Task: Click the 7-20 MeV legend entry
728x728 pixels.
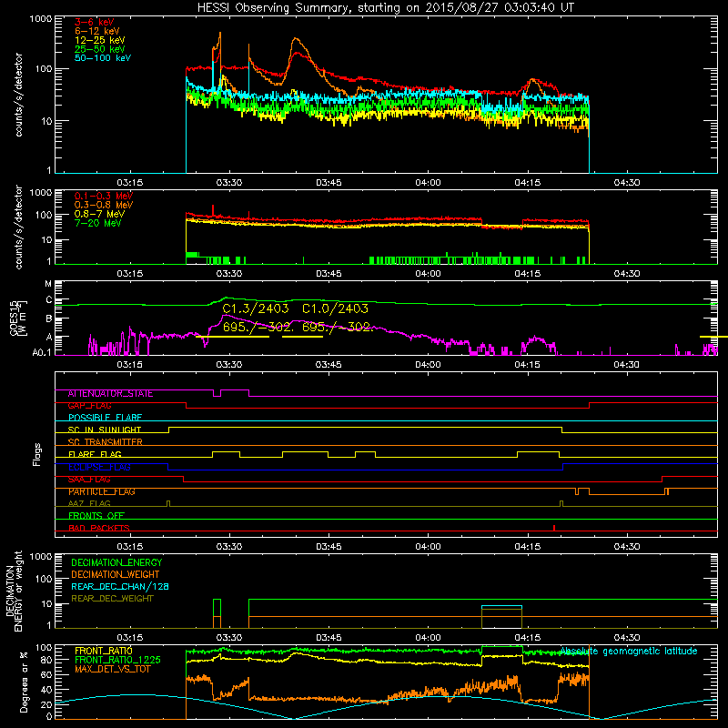Action: [98, 223]
